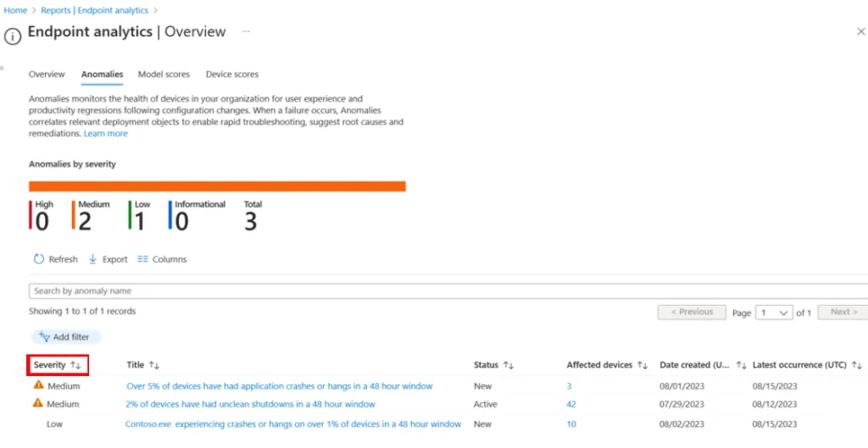Click the Export download icon
This screenshot has height=448, width=868.
coord(93,259)
